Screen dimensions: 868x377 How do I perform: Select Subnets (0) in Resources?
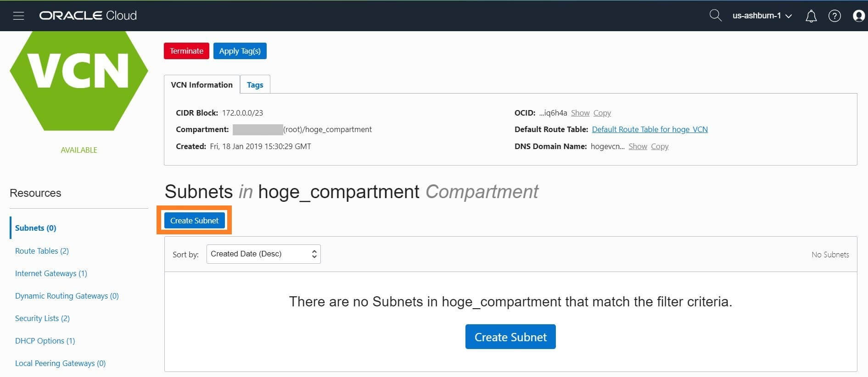[35, 228]
